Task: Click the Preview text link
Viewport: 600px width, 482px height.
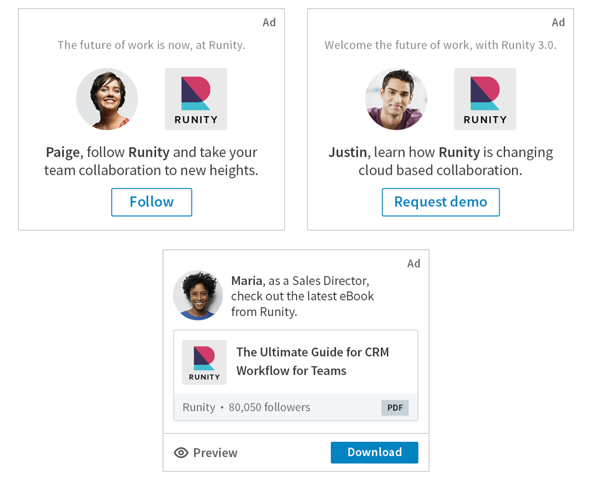Action: [215, 453]
